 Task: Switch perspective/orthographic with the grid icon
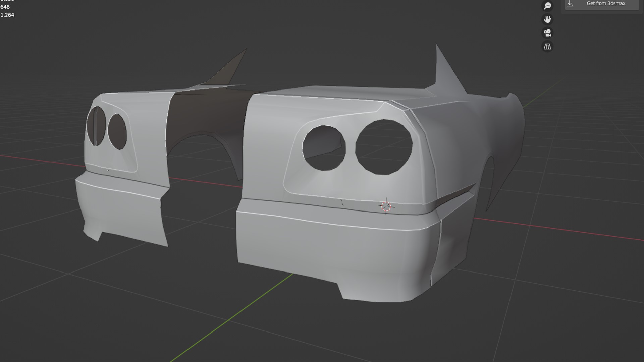pyautogui.click(x=547, y=47)
